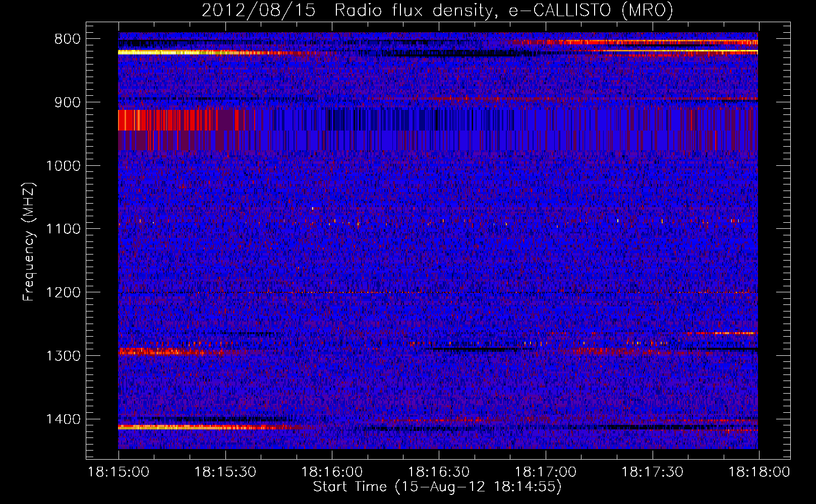The image size is (816, 504).
Task: Select the 800 frequency tick label
Action: coord(68,39)
